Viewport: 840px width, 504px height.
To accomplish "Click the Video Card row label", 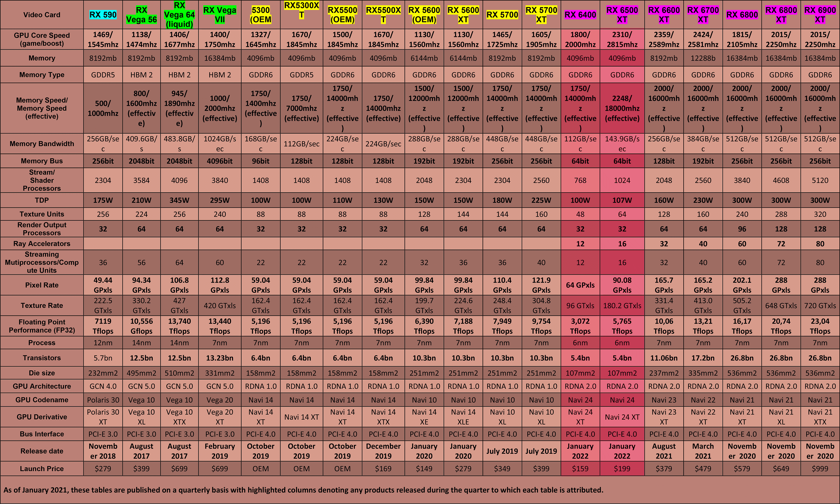I will [x=42, y=15].
